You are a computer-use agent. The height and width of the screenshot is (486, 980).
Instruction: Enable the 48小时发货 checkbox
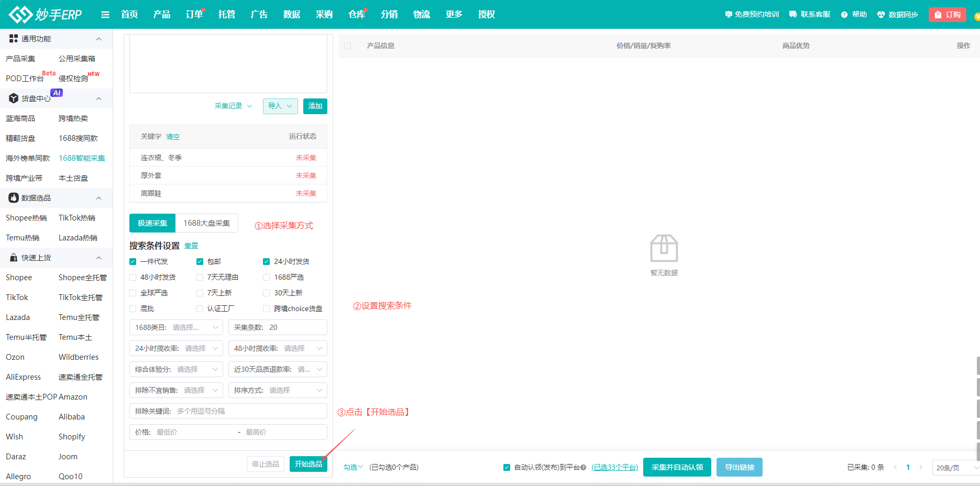(x=133, y=277)
